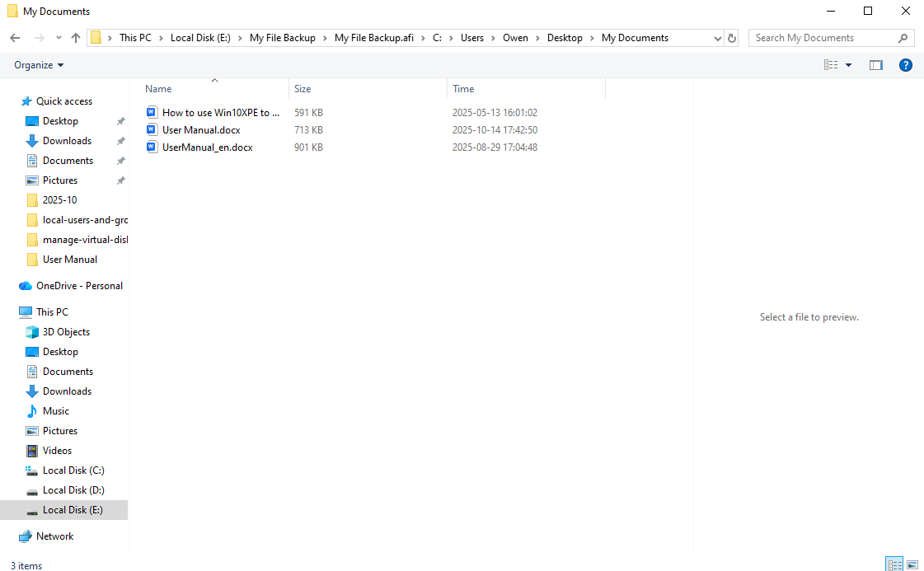Open recent locations dropdown chevron
This screenshot has width=924, height=571.
pos(59,38)
